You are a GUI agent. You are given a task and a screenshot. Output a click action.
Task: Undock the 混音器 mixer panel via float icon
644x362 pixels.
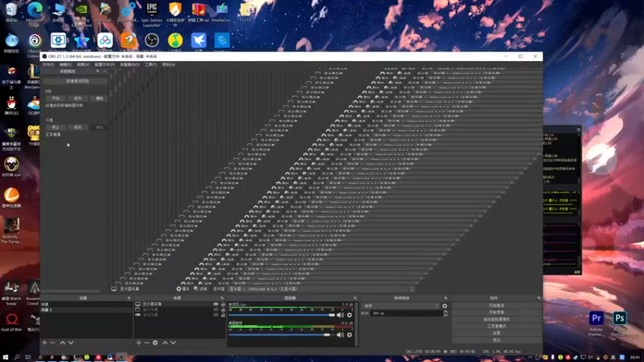tap(355, 298)
